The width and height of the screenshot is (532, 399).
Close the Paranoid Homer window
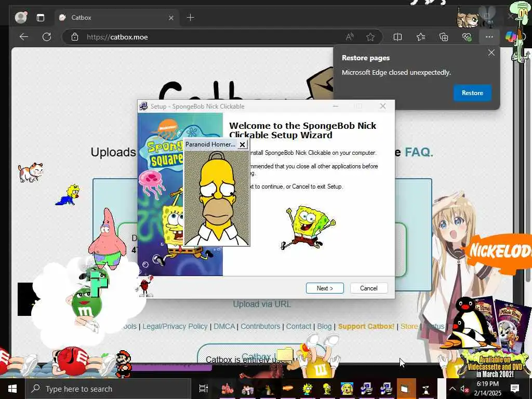click(x=242, y=144)
